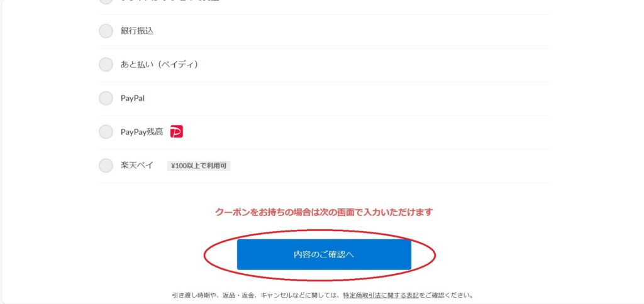The height and width of the screenshot is (304, 644).
Task: Click the PayPay残高 label text
Action: [142, 132]
